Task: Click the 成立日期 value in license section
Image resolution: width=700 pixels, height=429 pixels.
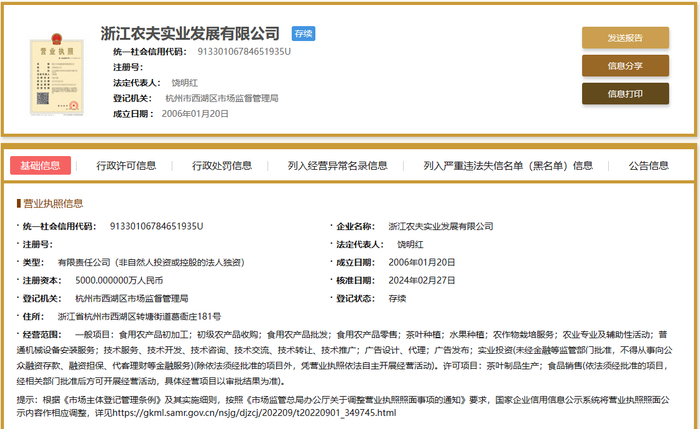Action: (421, 262)
